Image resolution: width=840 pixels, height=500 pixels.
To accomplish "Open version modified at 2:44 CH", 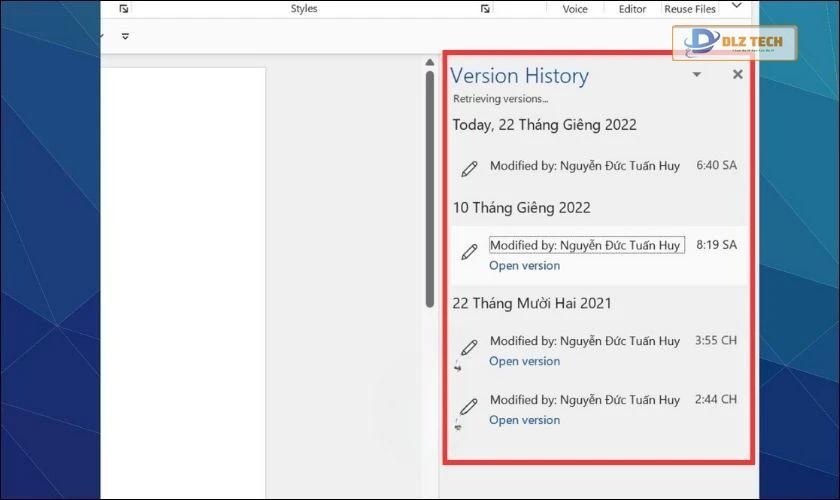I will (524, 420).
